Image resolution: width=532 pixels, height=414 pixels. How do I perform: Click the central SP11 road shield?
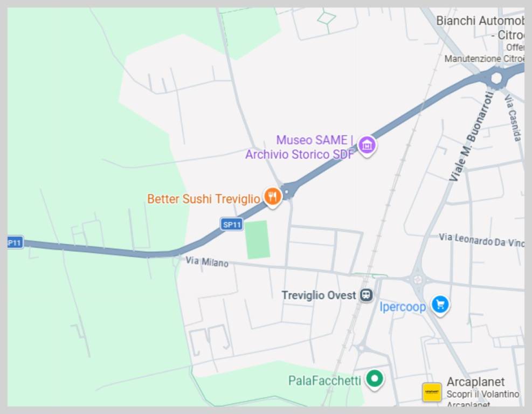232,224
